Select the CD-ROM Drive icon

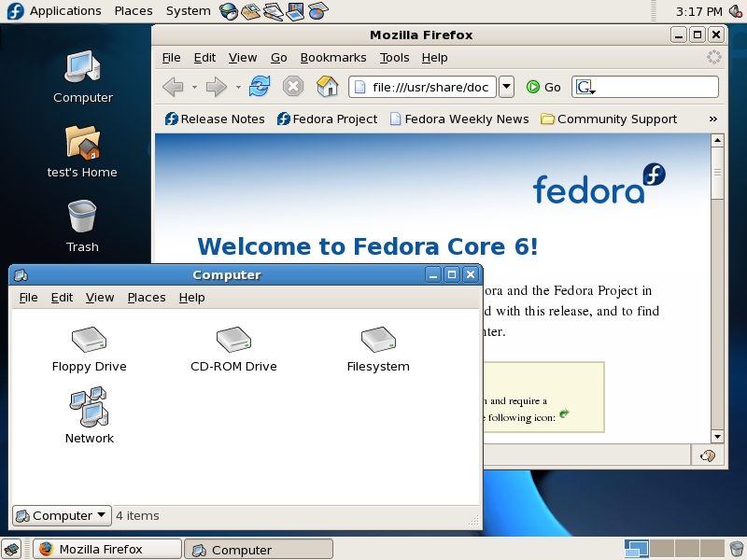pyautogui.click(x=233, y=340)
